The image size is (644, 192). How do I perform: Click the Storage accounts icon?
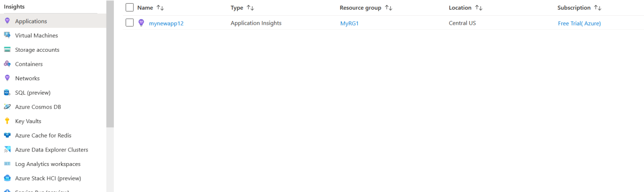click(7, 50)
